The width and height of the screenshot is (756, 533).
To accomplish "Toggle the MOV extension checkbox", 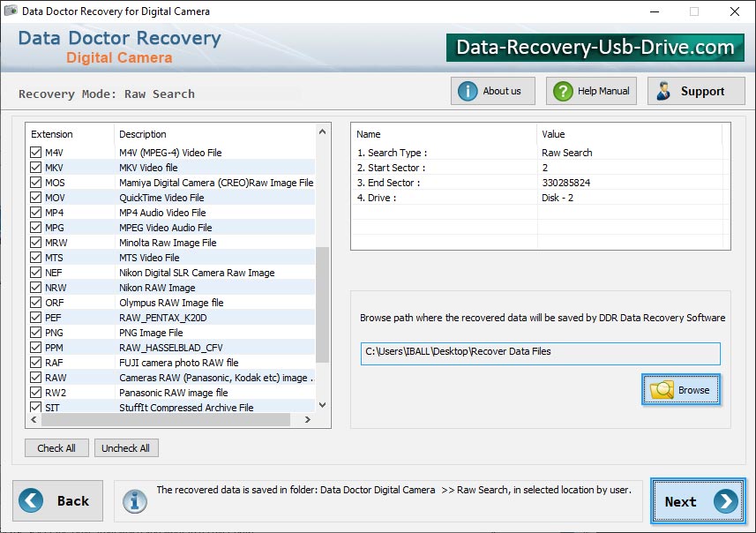I will pos(35,198).
